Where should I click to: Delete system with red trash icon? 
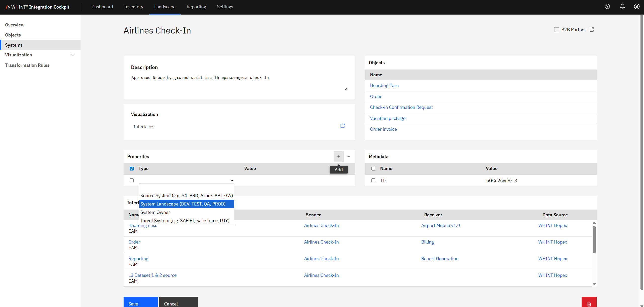589,302
